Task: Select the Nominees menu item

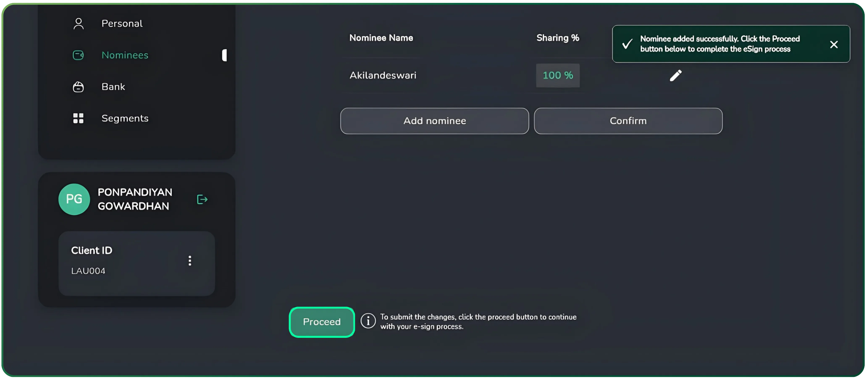Action: (125, 55)
